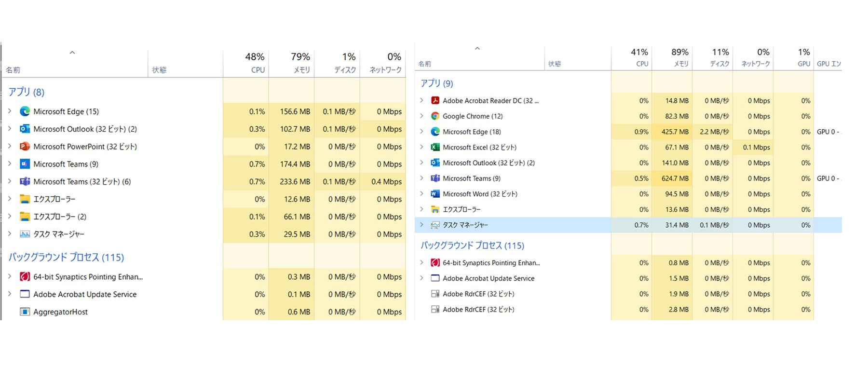Expand the Microsoft Edge (18) process group
The width and height of the screenshot is (868, 368).
pos(421,131)
